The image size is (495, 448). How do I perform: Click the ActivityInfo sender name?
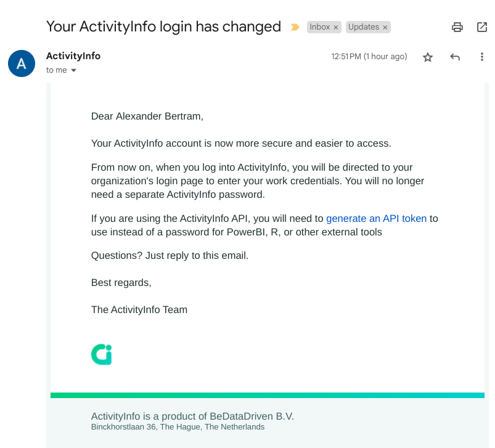(x=73, y=56)
